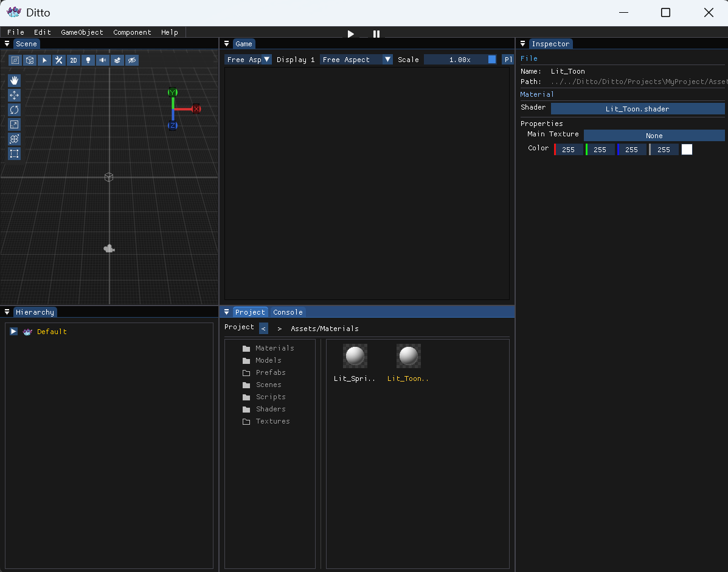Open the Free Aspect dropdown
This screenshot has width=728, height=572.
356,60
